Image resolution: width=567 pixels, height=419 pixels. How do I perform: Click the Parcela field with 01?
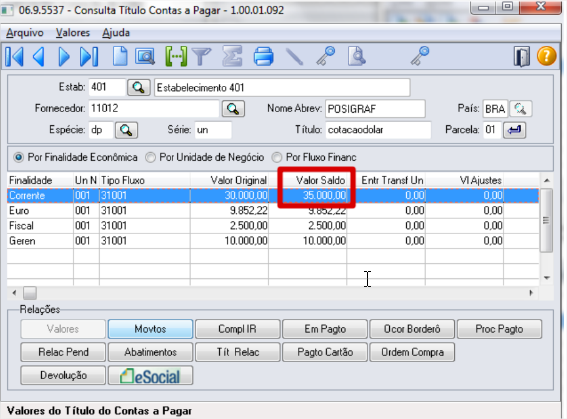pyautogui.click(x=492, y=130)
